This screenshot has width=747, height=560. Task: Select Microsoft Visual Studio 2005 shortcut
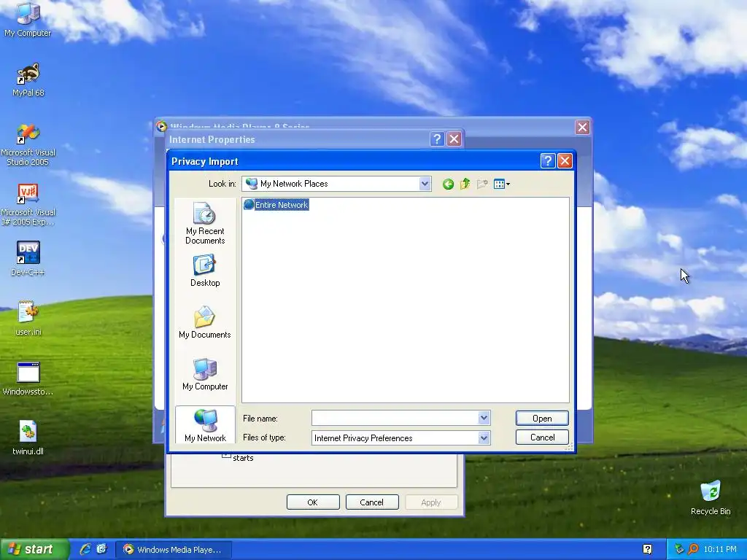click(x=28, y=144)
